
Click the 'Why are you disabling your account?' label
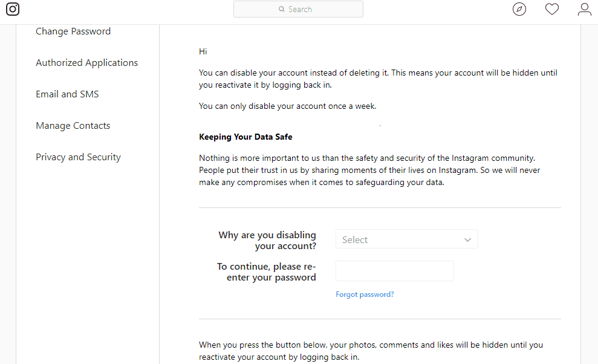coord(267,240)
